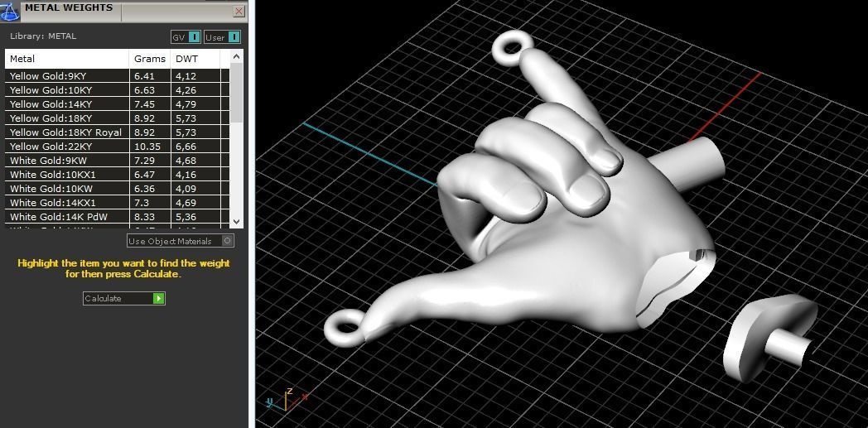Click the 10.35 grams value
The image size is (868, 428).
pos(147,146)
